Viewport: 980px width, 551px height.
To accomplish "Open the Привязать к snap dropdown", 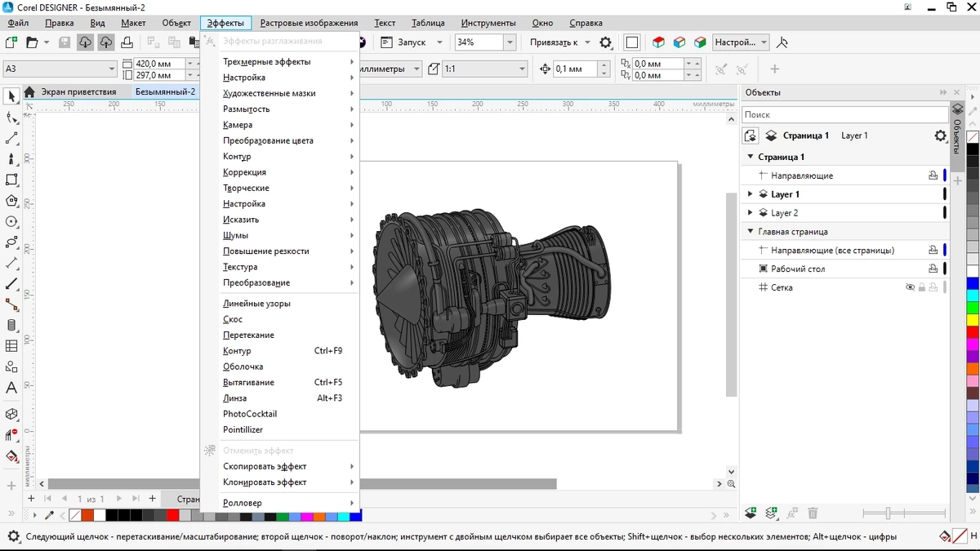I will pyautogui.click(x=587, y=42).
